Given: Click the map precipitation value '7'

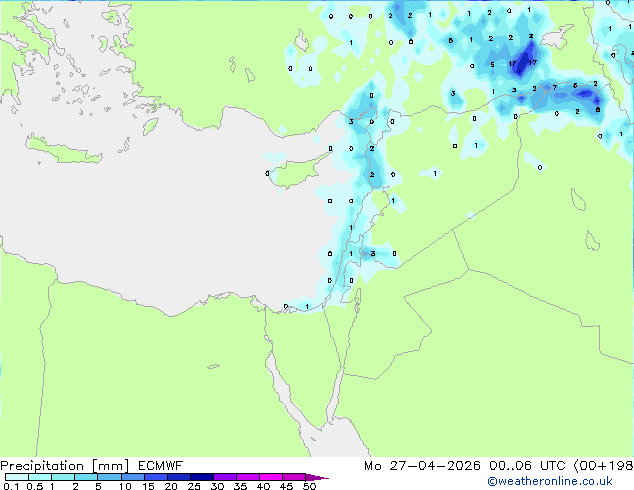Looking at the screenshot, I should 555,87.
